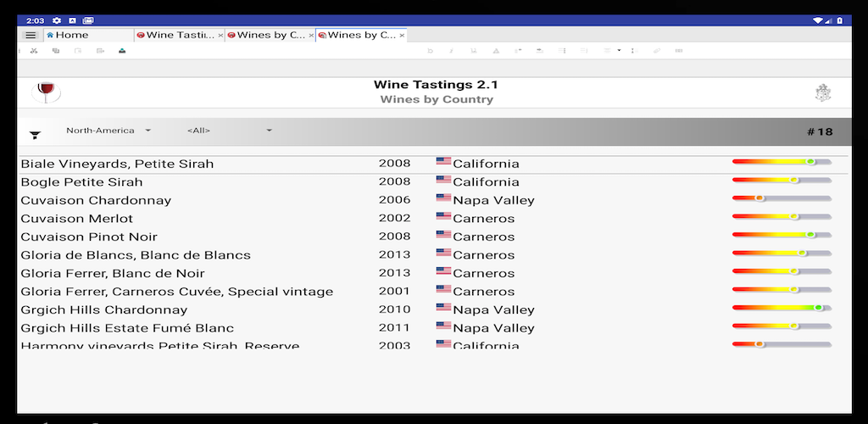The image size is (868, 424).
Task: Select the Grgich Hills Chardonnay wine name
Action: [x=104, y=310]
